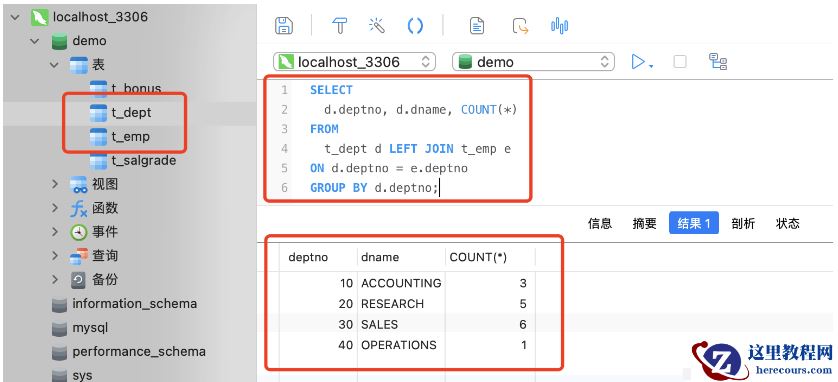Viewport: 838px width, 382px height.
Task: Open the Query Builder tool
Action: pyautogui.click(x=339, y=25)
